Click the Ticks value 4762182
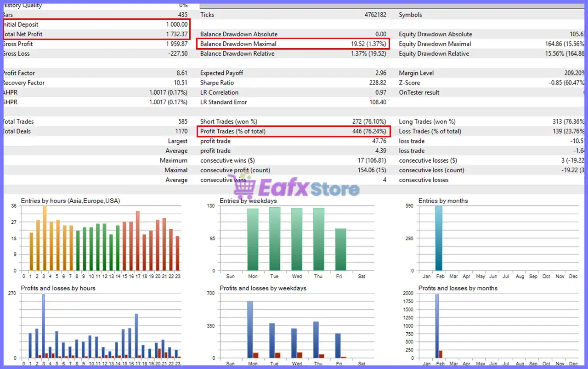588x369 pixels. point(375,15)
